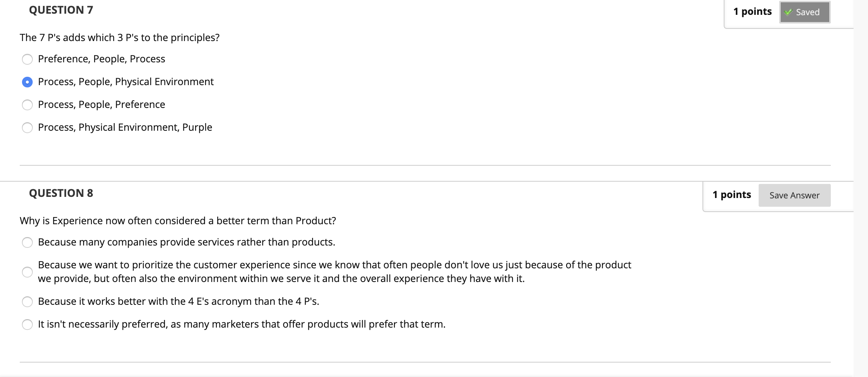Click the '1 points' label on Question 7
This screenshot has height=377, width=868.
(752, 12)
